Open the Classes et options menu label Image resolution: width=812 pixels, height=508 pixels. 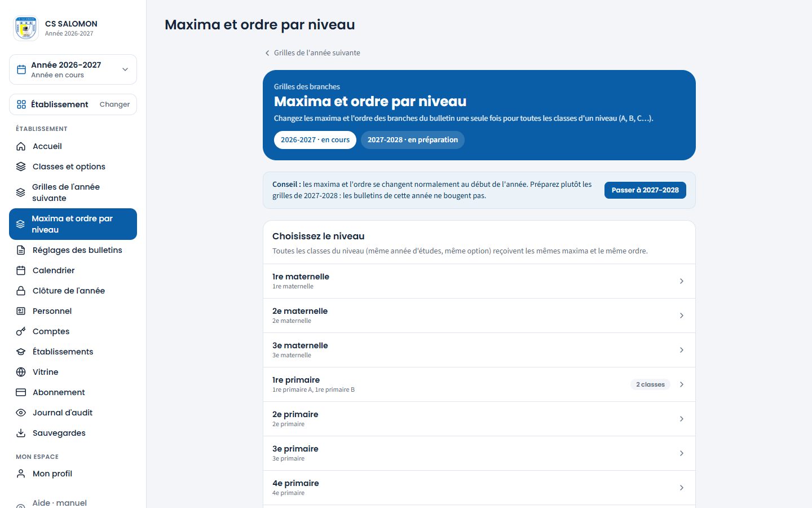tap(69, 167)
